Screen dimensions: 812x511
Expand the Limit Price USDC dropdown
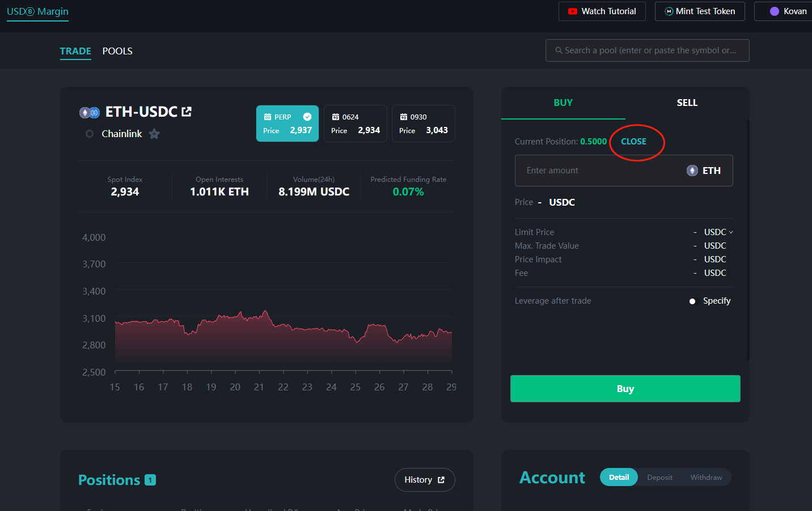point(718,232)
